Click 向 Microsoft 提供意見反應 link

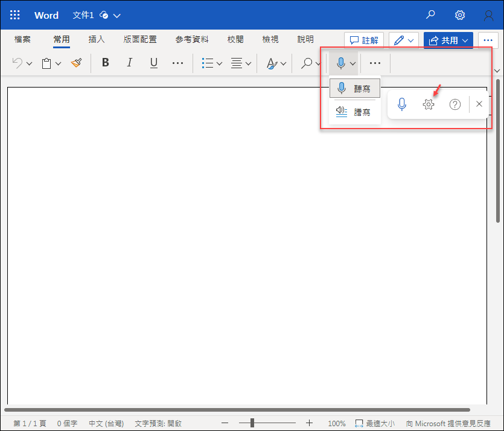(448, 423)
